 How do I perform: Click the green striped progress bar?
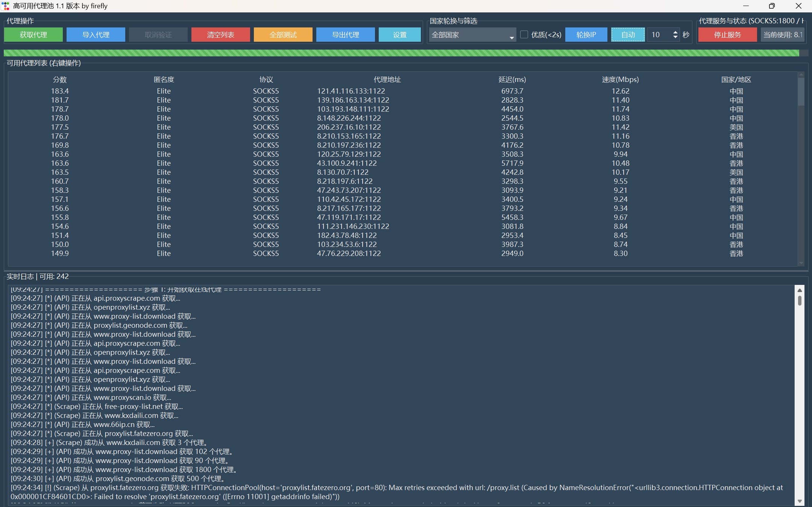[401, 53]
